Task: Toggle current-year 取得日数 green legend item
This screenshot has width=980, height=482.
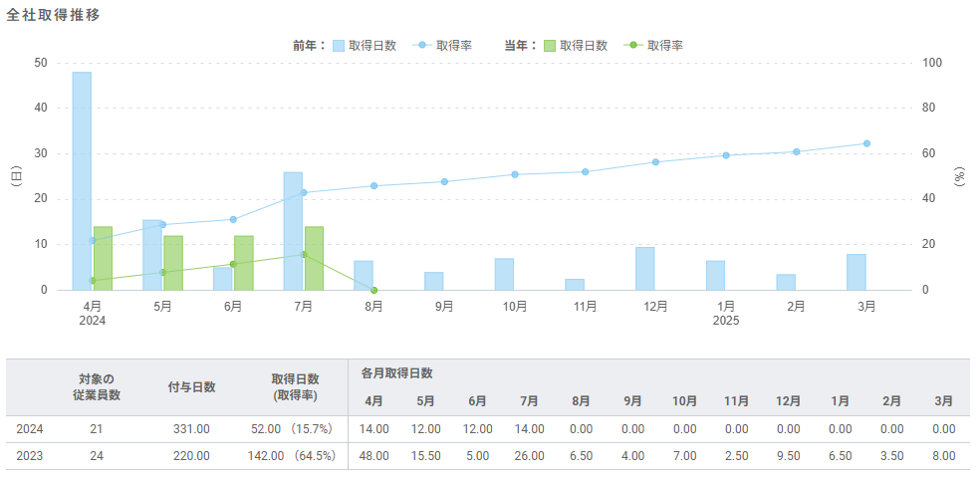Action: (x=575, y=45)
